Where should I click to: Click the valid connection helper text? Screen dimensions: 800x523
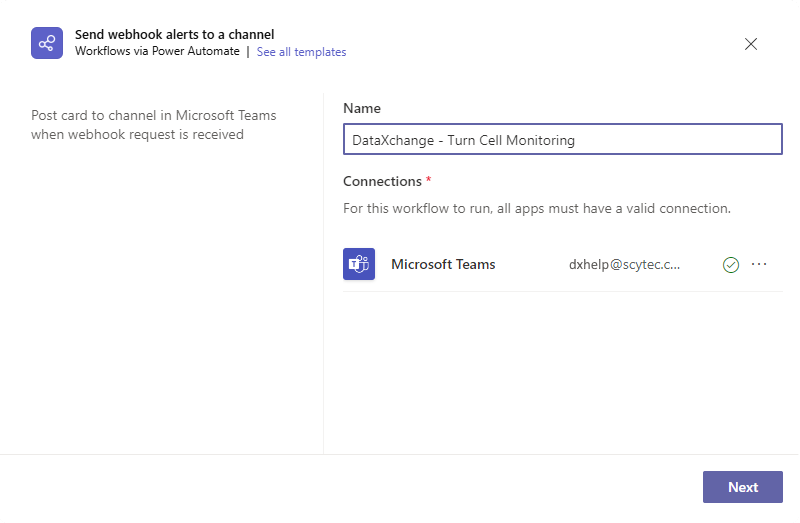click(537, 208)
